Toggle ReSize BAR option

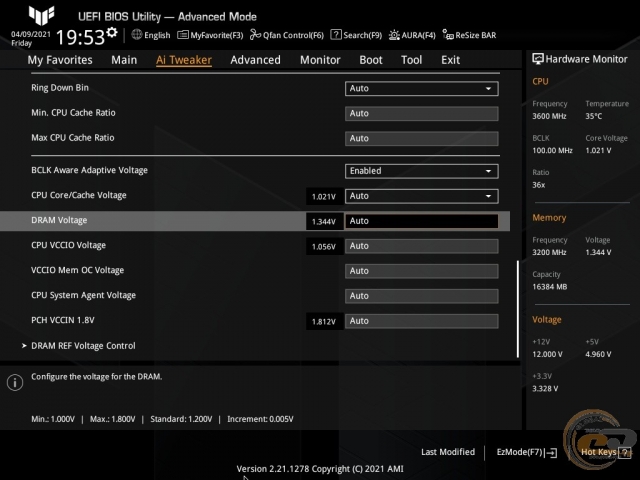(x=469, y=35)
